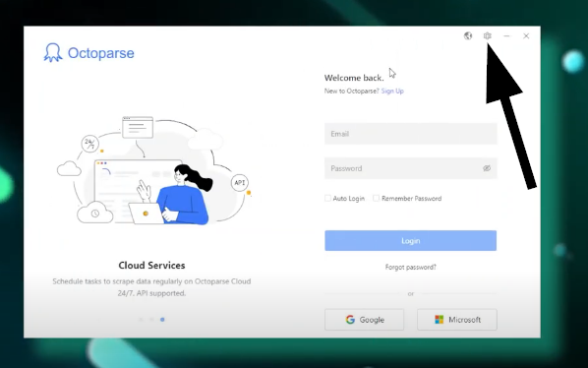Check the Remember Password box
The width and height of the screenshot is (588, 368).
[376, 198]
